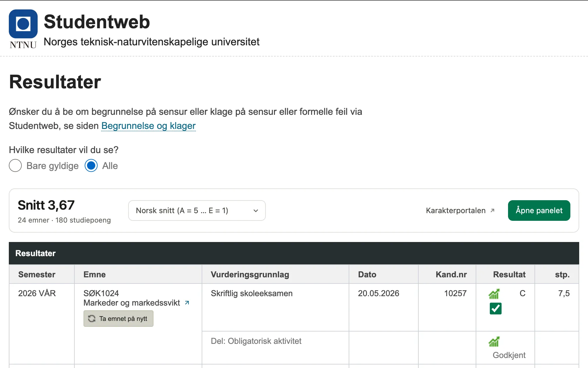Click the Snitt 3,67 average value
This screenshot has width=588, height=368.
coord(46,205)
